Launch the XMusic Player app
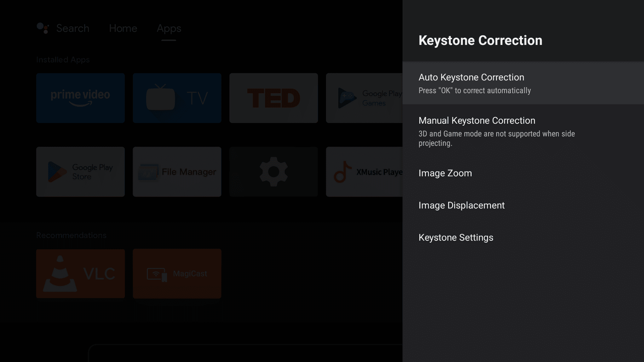Image resolution: width=644 pixels, height=362 pixels. pyautogui.click(x=364, y=172)
